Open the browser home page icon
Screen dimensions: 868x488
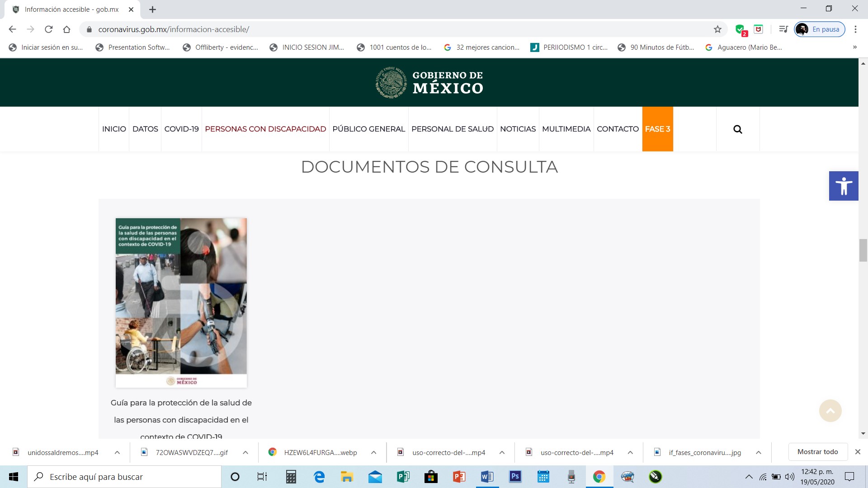(x=66, y=29)
